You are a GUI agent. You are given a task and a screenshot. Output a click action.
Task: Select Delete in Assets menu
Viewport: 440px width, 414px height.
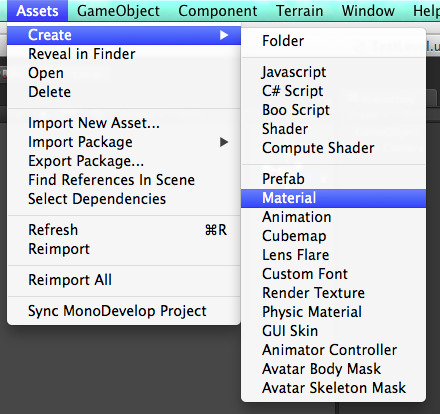124,92
